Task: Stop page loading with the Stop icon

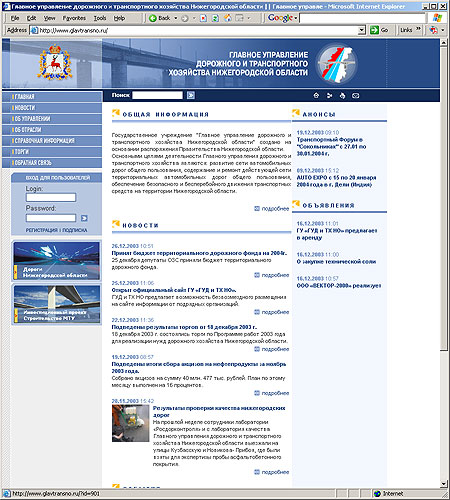Action: click(203, 18)
